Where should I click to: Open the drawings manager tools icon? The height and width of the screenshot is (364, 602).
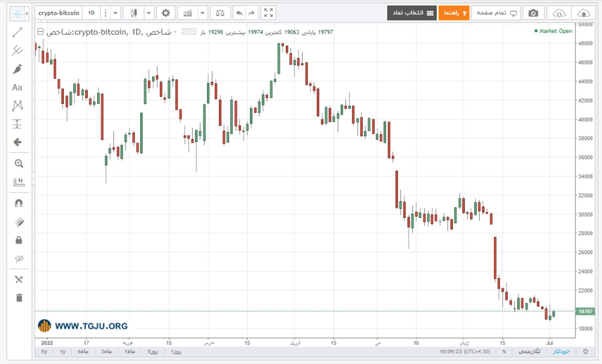point(19,279)
